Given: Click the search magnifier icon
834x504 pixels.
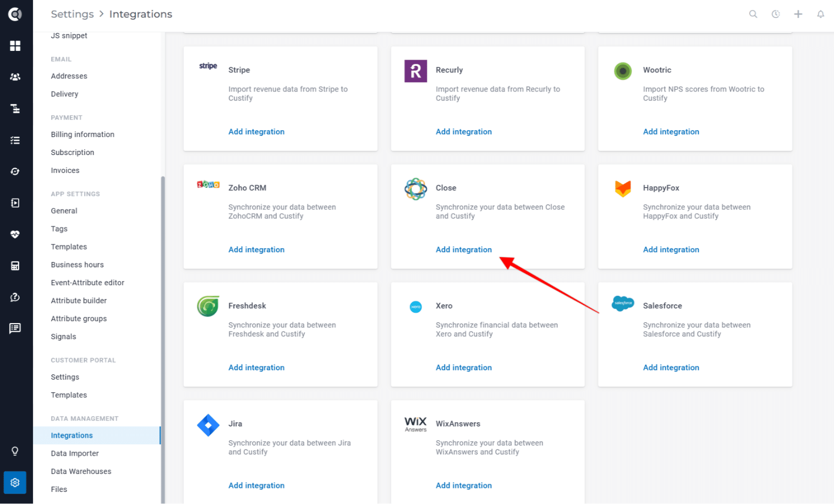Looking at the screenshot, I should [x=753, y=14].
